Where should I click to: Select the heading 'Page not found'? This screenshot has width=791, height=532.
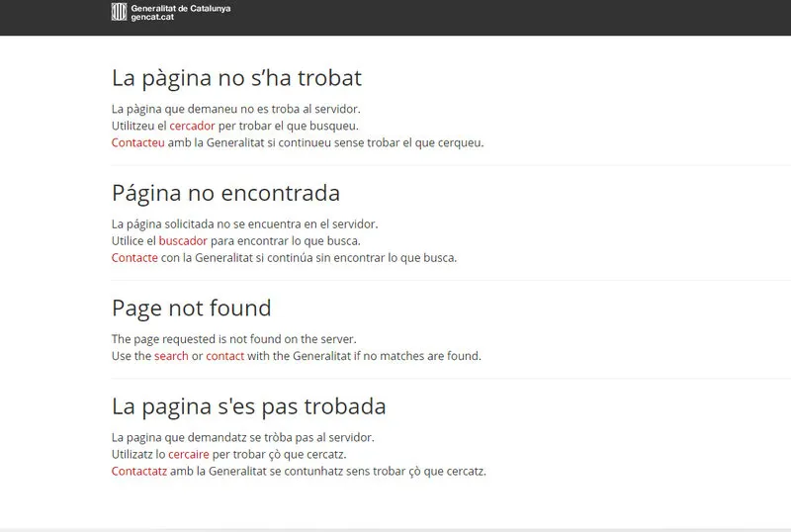[192, 309]
